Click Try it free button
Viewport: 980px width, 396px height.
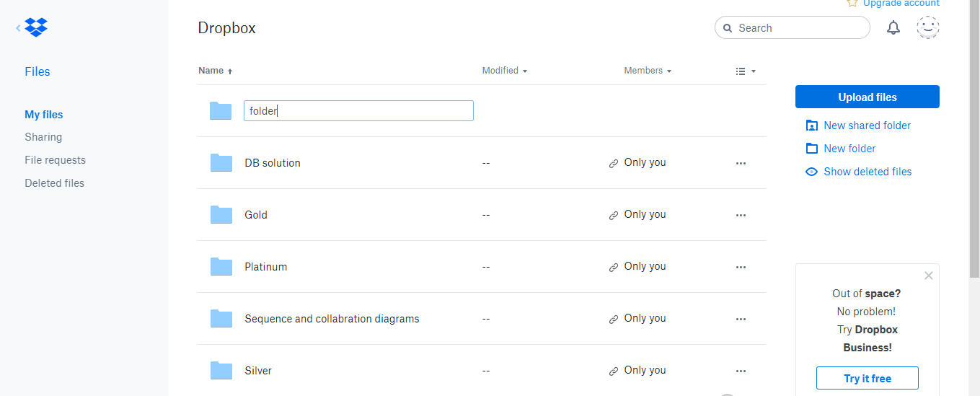pos(868,378)
